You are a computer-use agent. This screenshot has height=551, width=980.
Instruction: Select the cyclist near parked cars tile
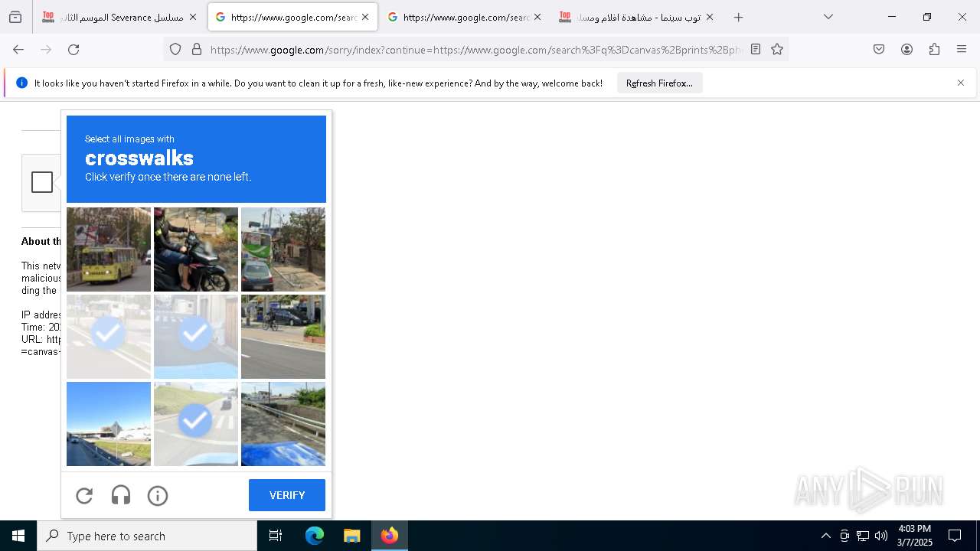[x=283, y=337]
